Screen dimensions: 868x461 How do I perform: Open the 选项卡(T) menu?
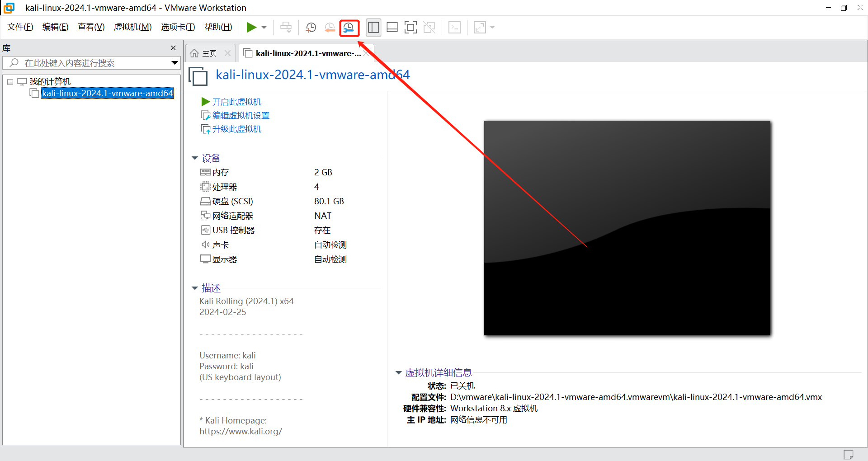click(178, 27)
